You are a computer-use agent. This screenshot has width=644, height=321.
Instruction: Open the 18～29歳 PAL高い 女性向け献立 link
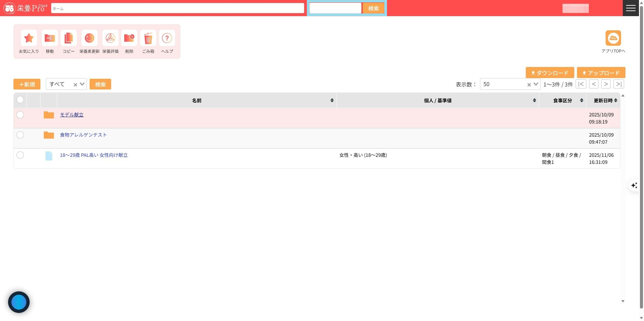[94, 155]
